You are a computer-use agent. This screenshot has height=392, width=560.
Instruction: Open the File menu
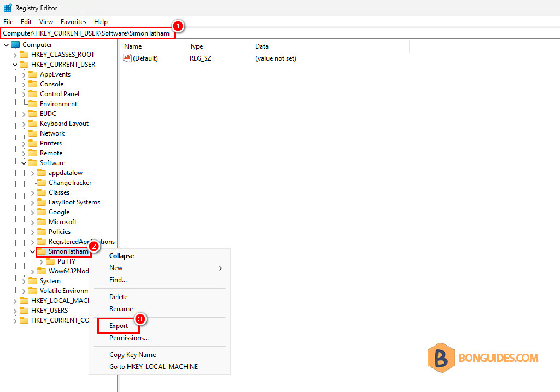pyautogui.click(x=8, y=22)
